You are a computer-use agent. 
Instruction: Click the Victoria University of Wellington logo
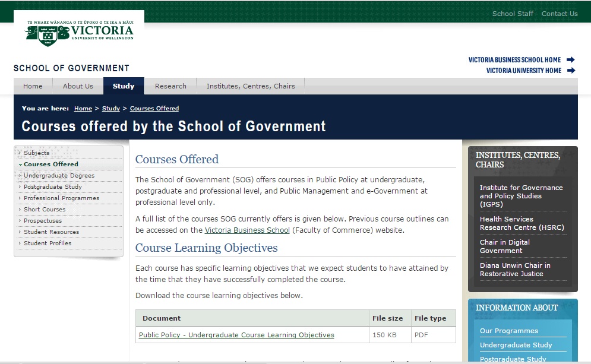pos(79,33)
